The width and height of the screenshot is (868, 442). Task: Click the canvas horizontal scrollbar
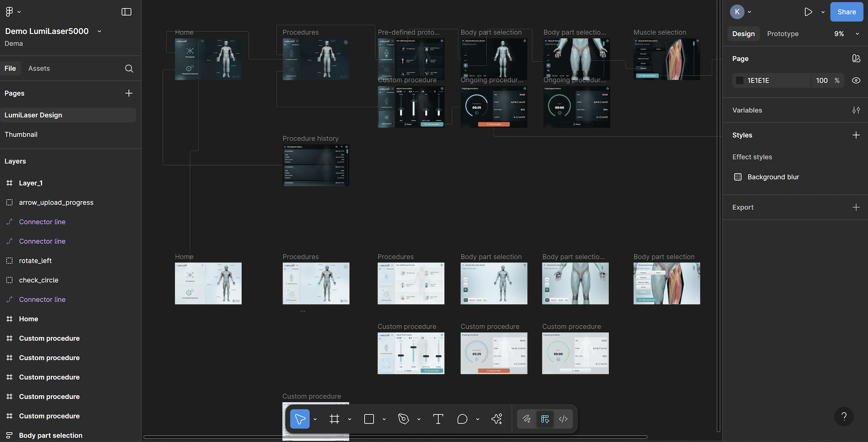(396, 437)
